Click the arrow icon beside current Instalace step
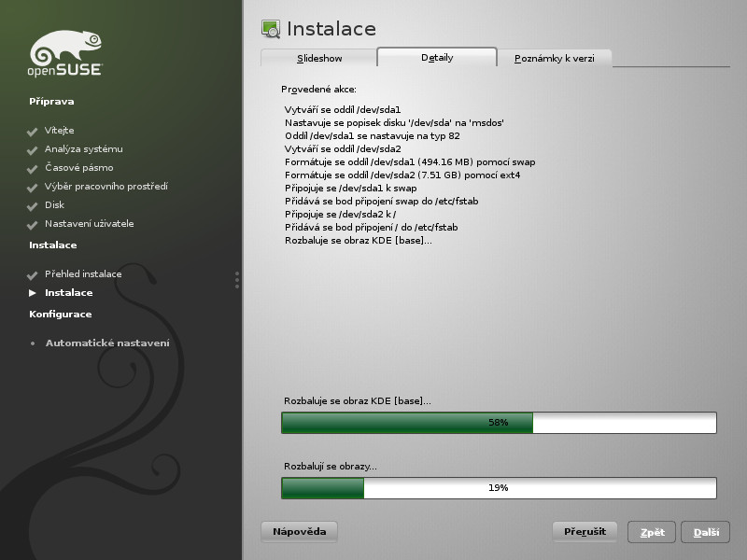The height and width of the screenshot is (560, 747). click(33, 293)
